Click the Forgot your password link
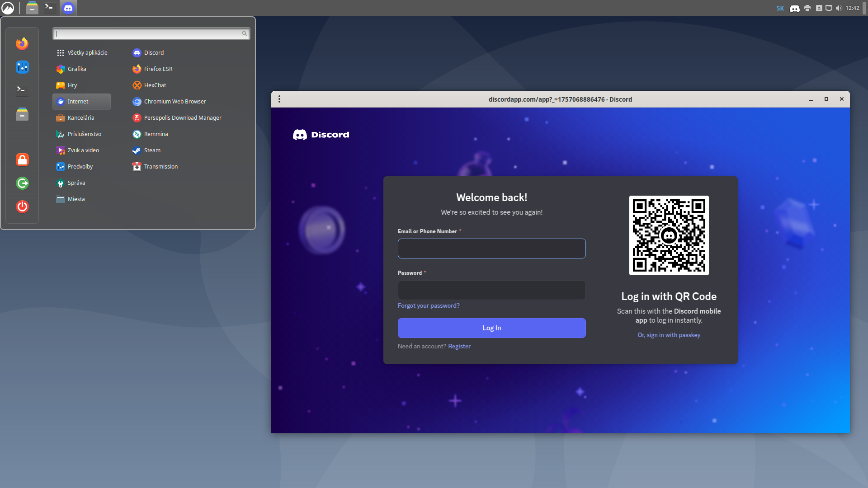 tap(429, 306)
